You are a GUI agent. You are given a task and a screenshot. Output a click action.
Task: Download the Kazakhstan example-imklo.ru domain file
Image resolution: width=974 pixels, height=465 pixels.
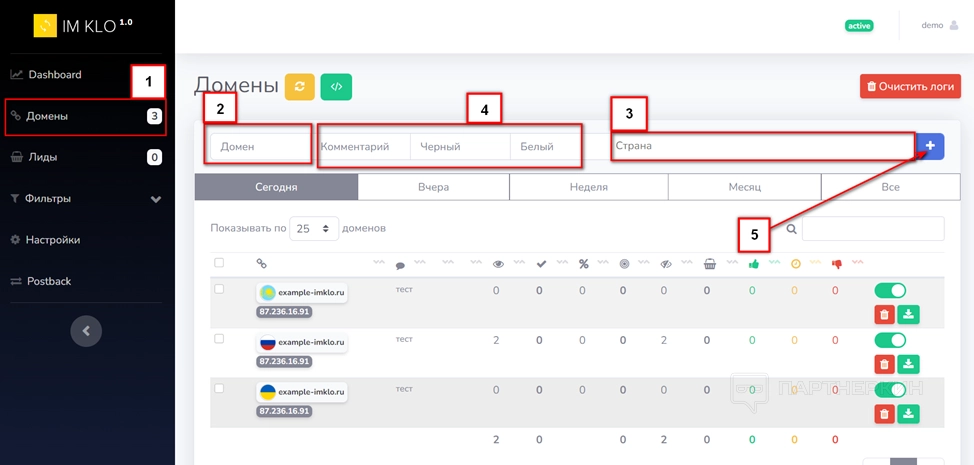pos(908,315)
